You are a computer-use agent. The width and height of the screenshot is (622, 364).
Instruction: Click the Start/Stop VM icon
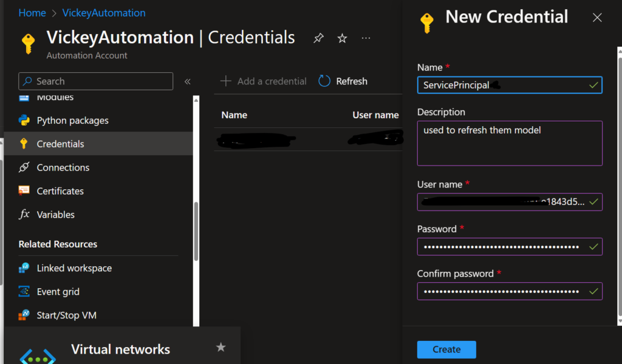tap(24, 315)
